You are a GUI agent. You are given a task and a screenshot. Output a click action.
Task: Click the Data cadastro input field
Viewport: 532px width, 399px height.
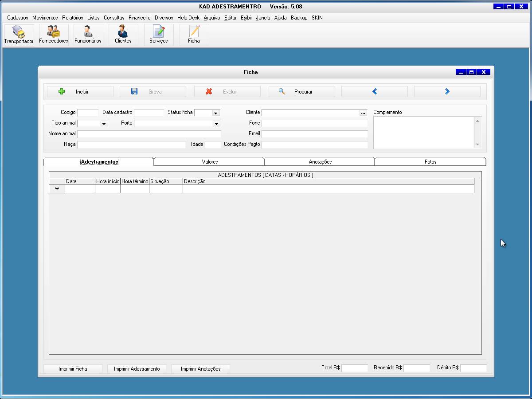(x=149, y=113)
